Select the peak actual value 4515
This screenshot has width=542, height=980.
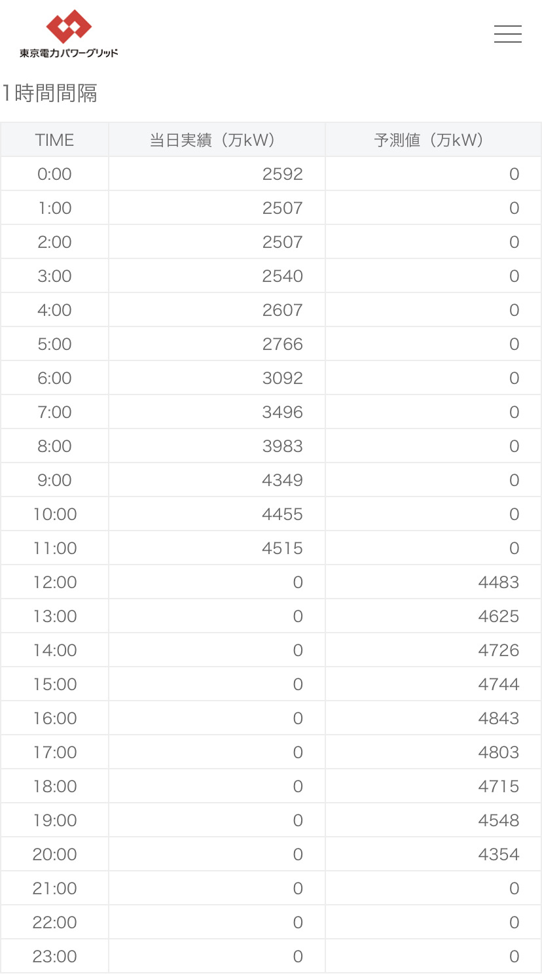217,548
